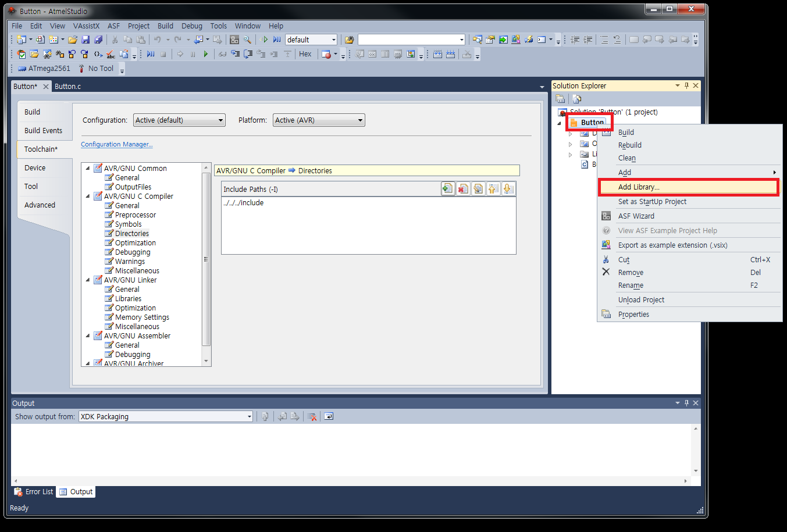The height and width of the screenshot is (532, 787).
Task: Click the Open File folder icon in the toolbar
Action: 73,40
